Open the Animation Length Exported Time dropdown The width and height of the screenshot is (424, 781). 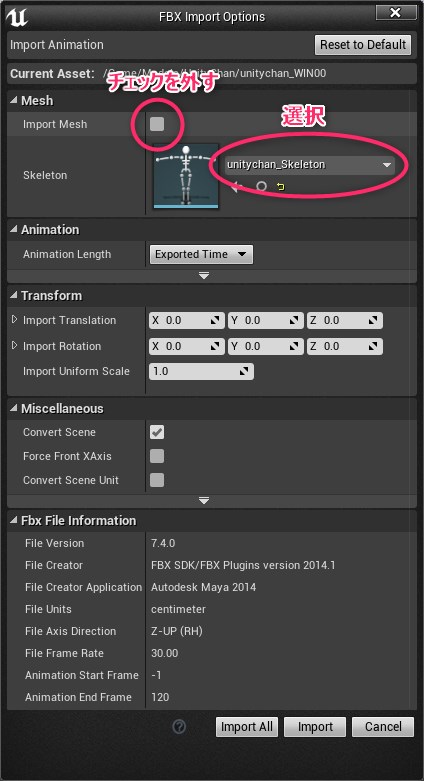click(x=201, y=255)
